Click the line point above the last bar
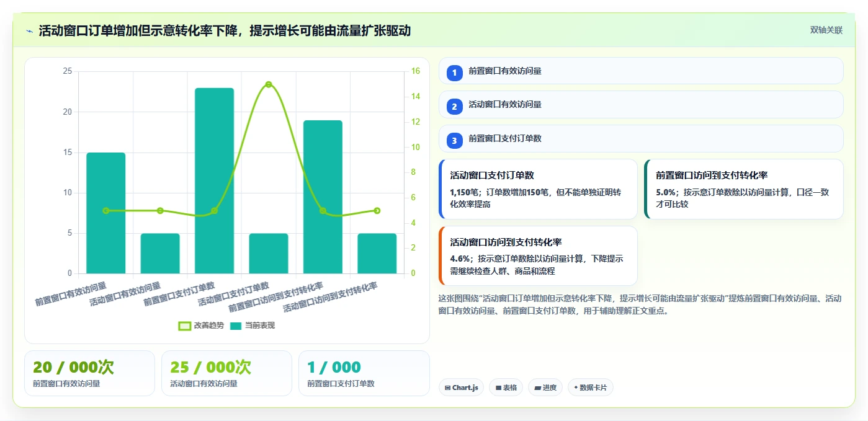 pos(377,211)
